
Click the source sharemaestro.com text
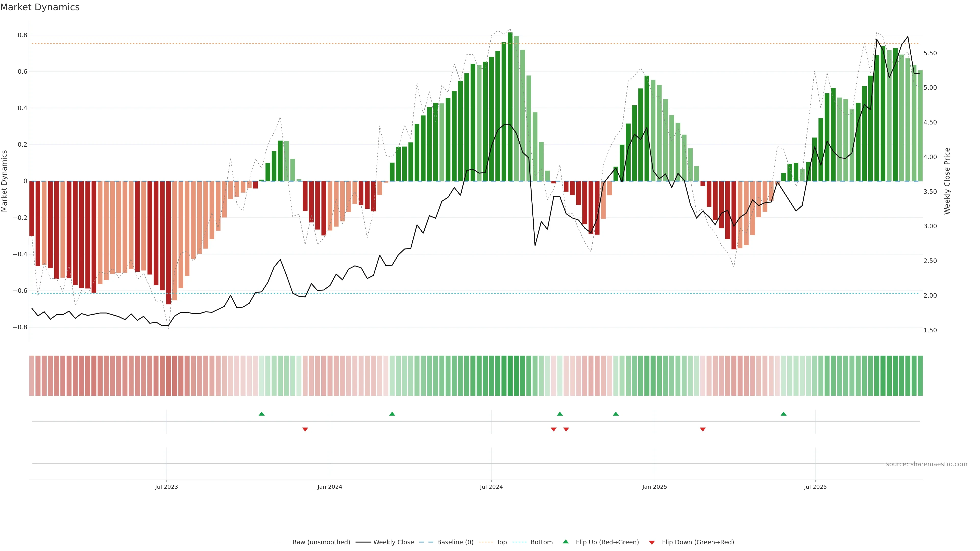tap(926, 464)
